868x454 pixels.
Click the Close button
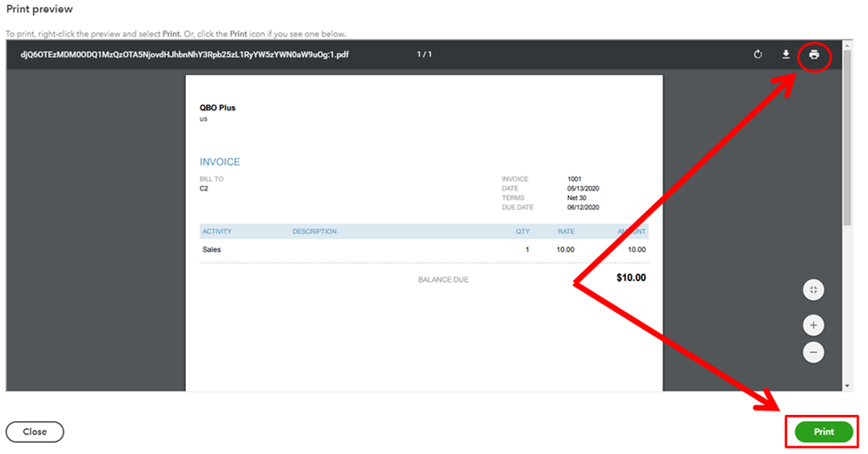tap(35, 432)
